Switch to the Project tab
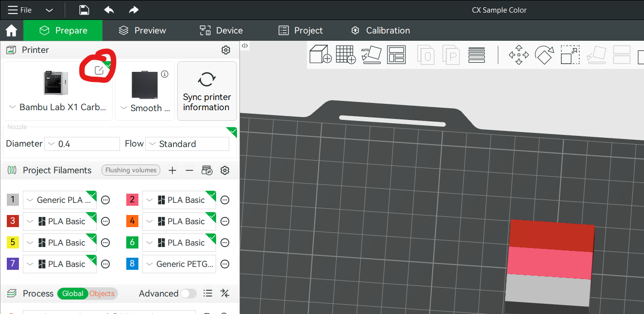Screen dimensions: 644x314 [300, 31]
